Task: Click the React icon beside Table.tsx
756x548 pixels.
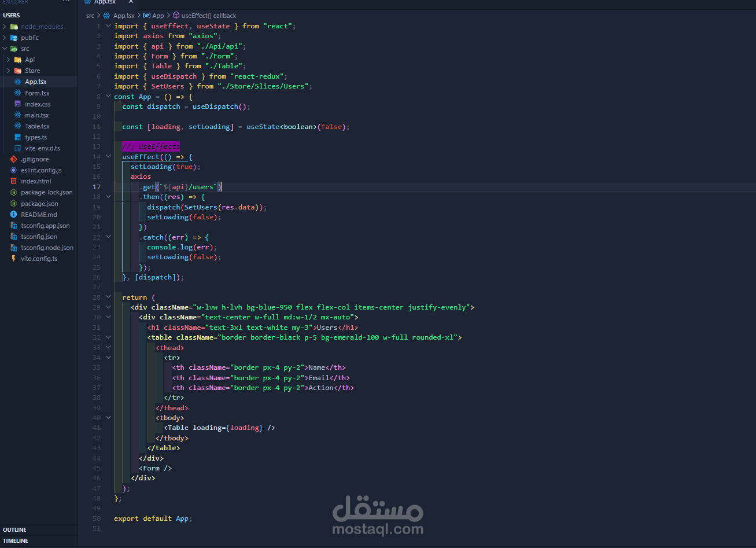Action: point(18,126)
